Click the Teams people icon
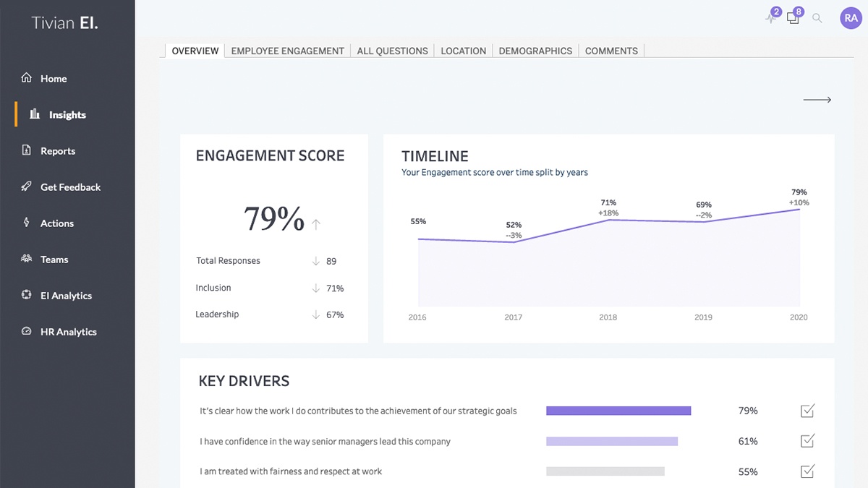868x488 pixels. [27, 259]
